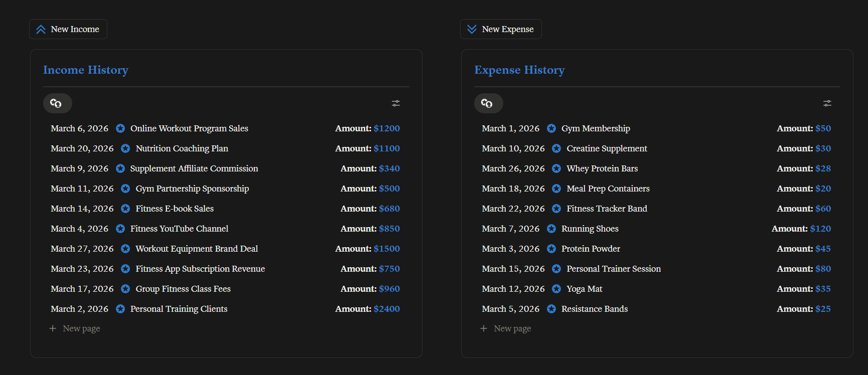Click star icon for Online Workout Program Sales
The width and height of the screenshot is (868, 375).
point(120,128)
